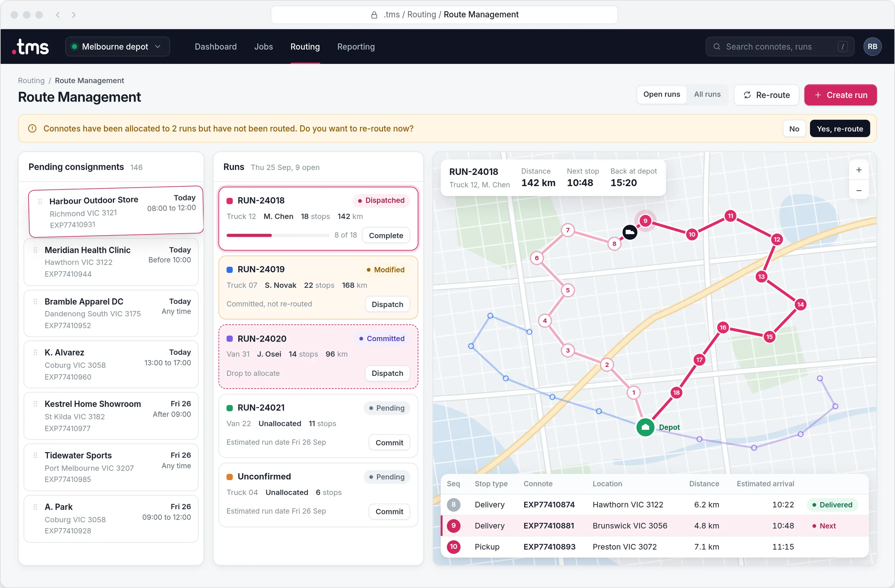Image resolution: width=895 pixels, height=588 pixels.
Task: Select the RUN-24018 card
Action: coord(318,218)
